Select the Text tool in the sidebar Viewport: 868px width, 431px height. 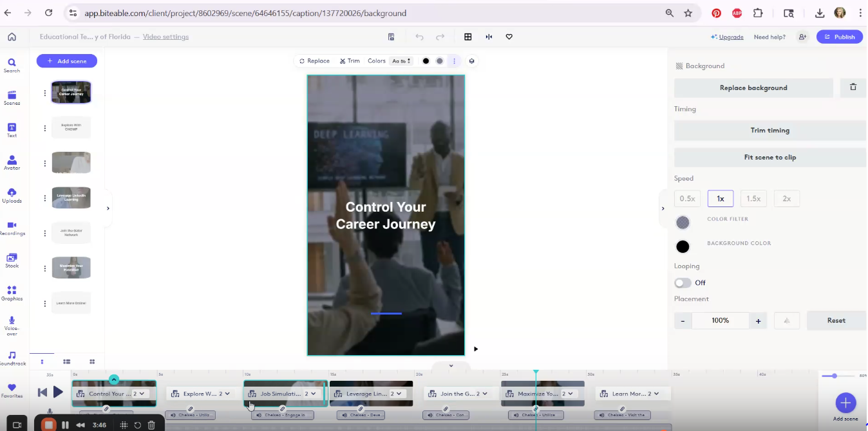(x=12, y=129)
